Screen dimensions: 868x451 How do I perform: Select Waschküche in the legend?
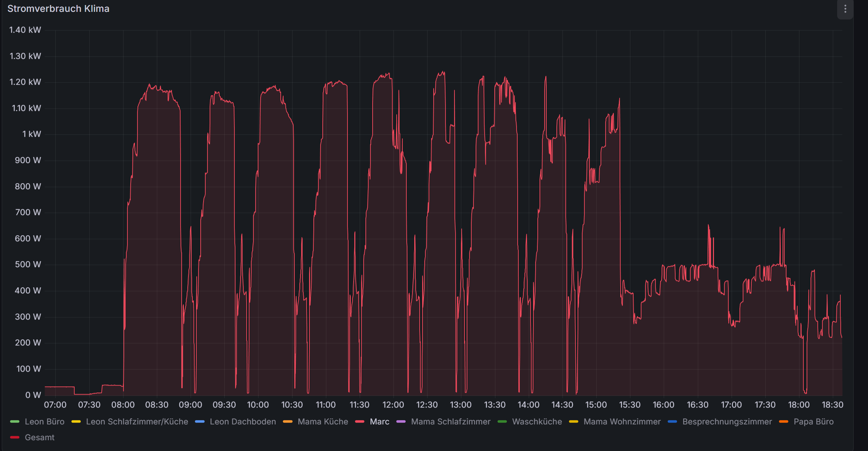tap(537, 422)
